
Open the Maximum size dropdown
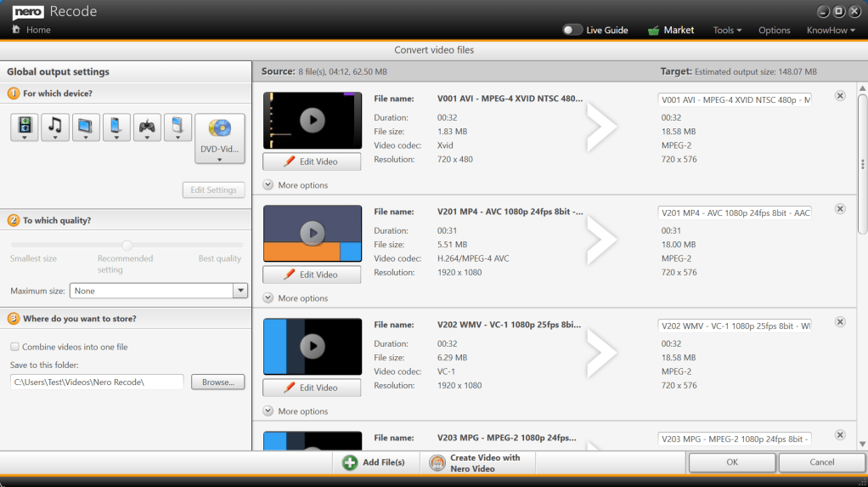239,291
